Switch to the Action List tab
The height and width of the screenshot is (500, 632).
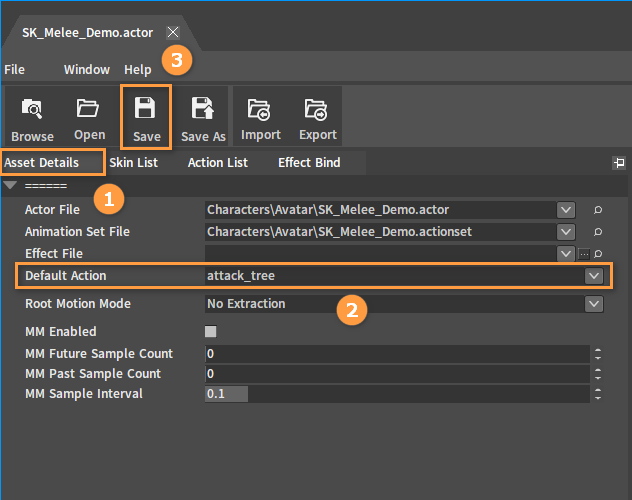click(x=218, y=163)
